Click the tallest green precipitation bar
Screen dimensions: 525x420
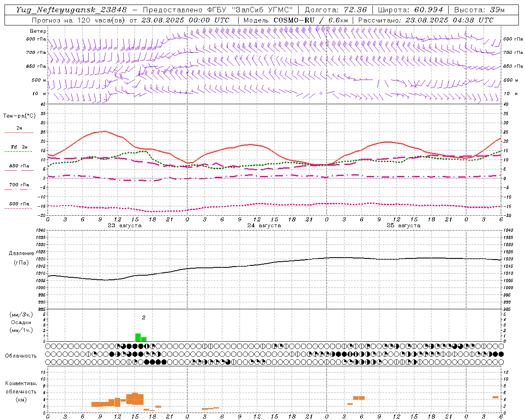click(x=138, y=337)
